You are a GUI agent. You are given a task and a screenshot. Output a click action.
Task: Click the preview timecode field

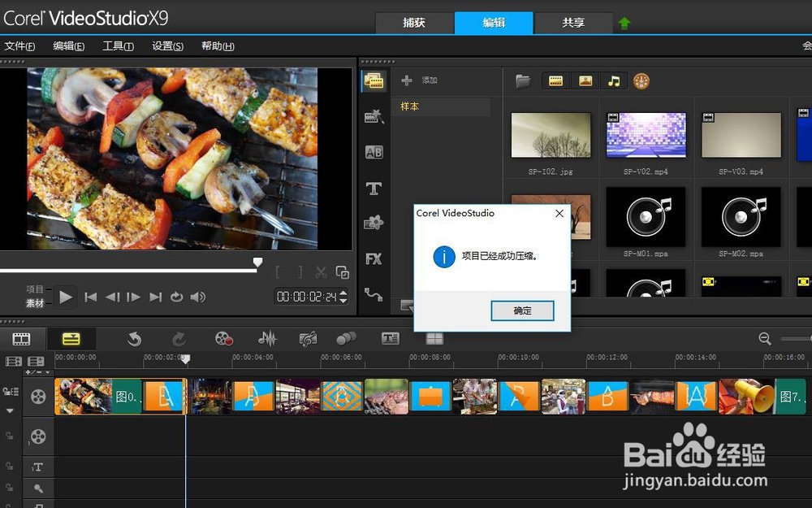coord(307,297)
